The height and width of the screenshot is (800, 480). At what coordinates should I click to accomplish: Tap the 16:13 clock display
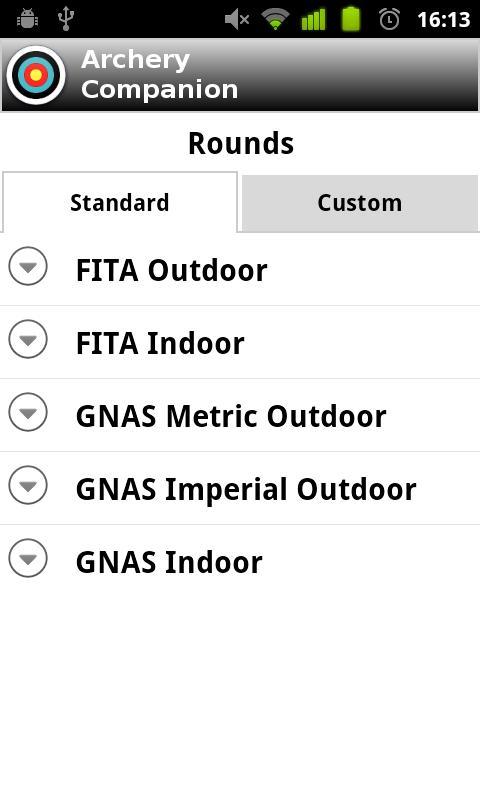click(x=444, y=20)
